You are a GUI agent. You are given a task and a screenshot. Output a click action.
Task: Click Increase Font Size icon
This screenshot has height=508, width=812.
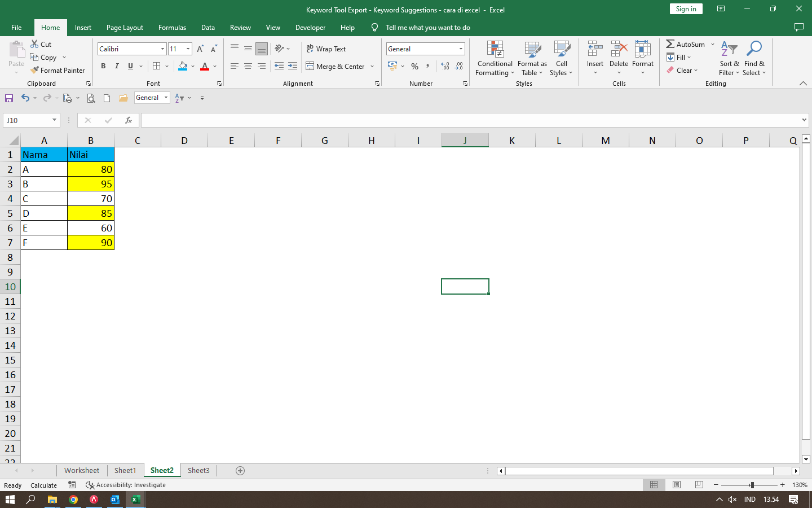tap(200, 49)
